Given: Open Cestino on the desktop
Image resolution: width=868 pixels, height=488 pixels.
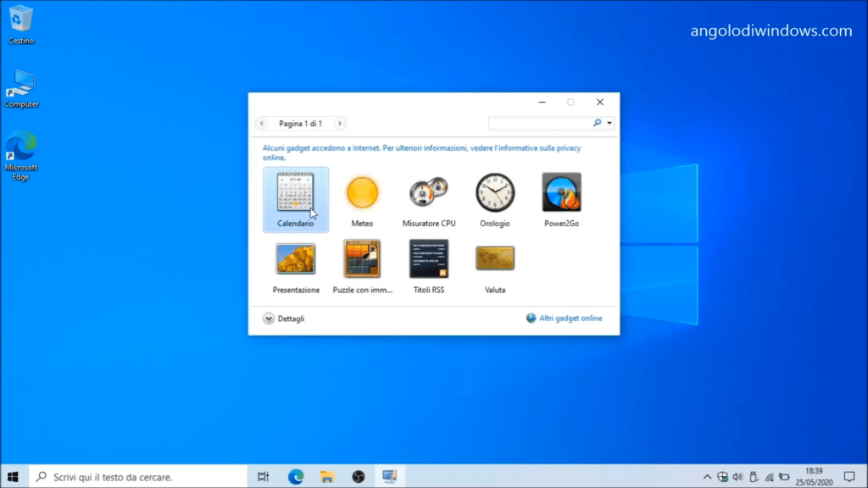Looking at the screenshot, I should click(x=21, y=19).
